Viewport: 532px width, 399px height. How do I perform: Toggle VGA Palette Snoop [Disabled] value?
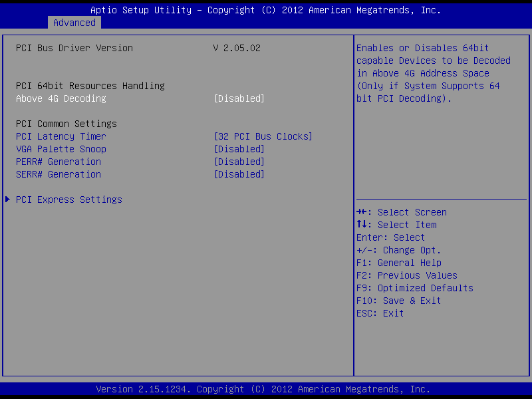(239, 149)
